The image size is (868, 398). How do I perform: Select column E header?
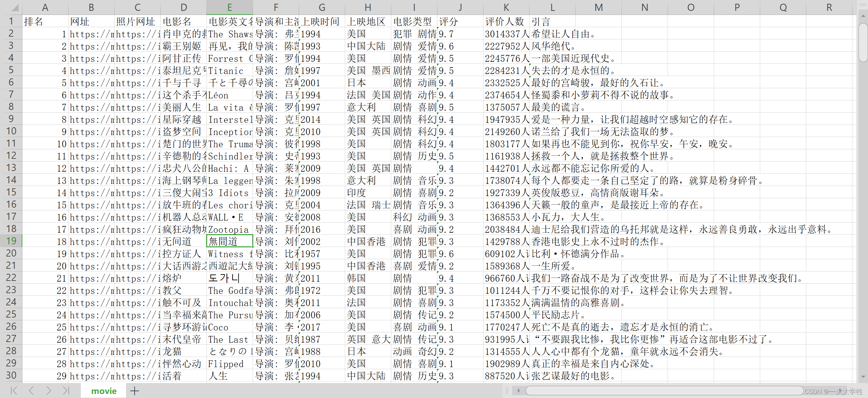(x=230, y=7)
